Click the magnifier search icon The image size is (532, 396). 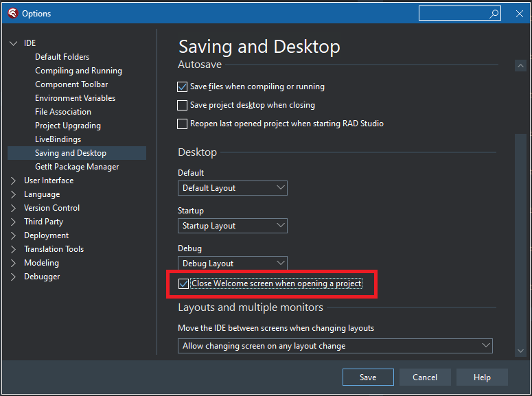494,14
